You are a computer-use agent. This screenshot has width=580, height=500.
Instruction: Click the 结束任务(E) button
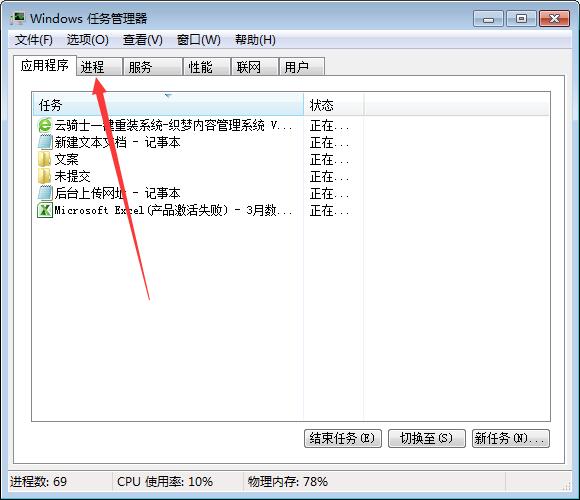343,439
